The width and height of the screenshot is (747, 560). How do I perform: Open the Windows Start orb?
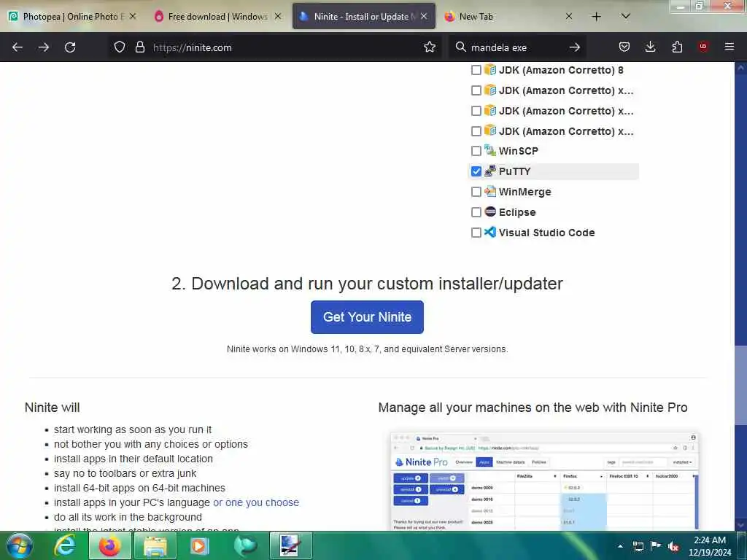pos(19,545)
